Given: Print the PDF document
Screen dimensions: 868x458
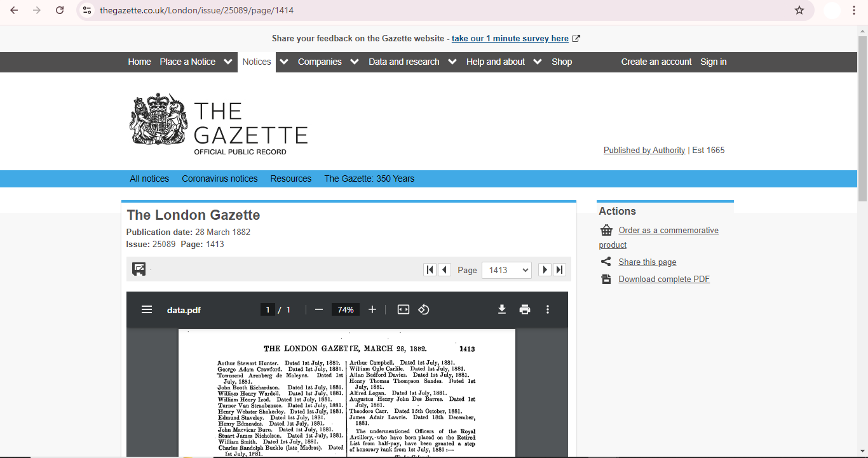Looking at the screenshot, I should [525, 309].
